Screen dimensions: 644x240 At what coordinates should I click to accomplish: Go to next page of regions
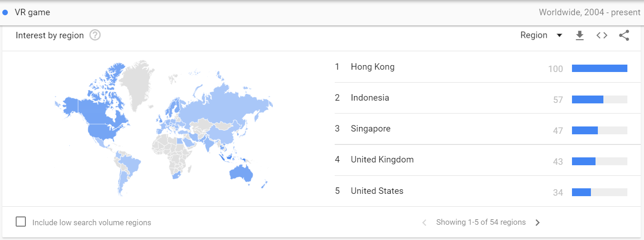click(x=537, y=222)
